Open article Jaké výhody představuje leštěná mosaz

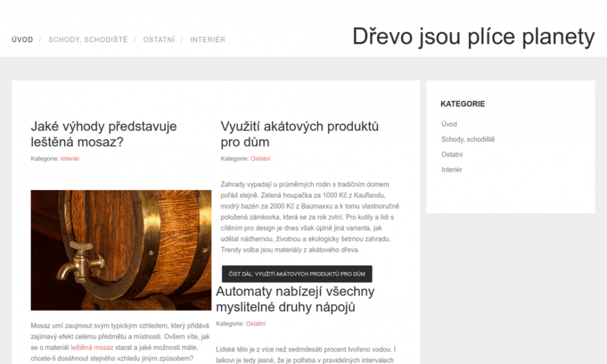[104, 134]
